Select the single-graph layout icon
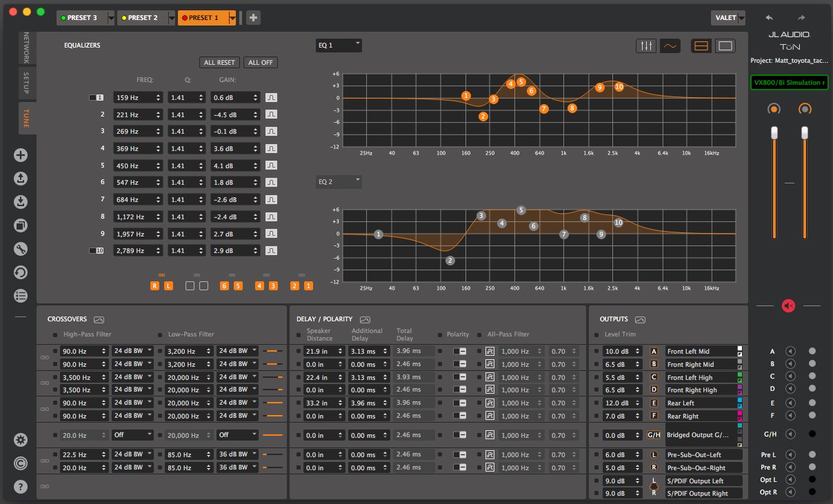The width and height of the screenshot is (833, 504). 725,46
